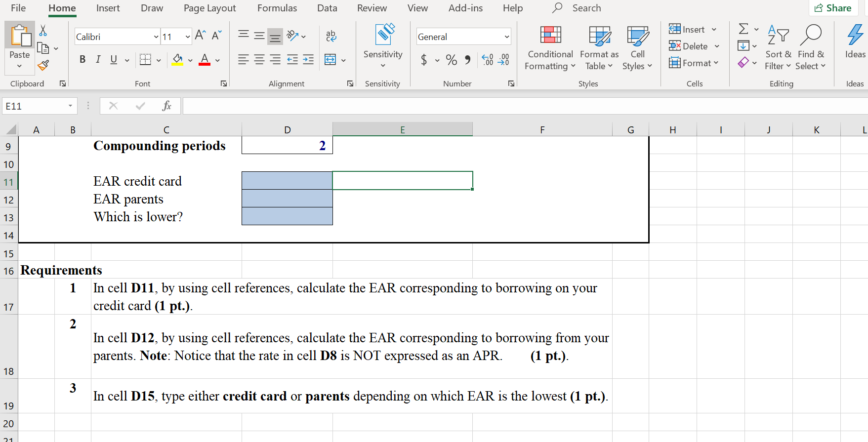Open the Ideas lightning pane
868x442 pixels.
[x=855, y=41]
